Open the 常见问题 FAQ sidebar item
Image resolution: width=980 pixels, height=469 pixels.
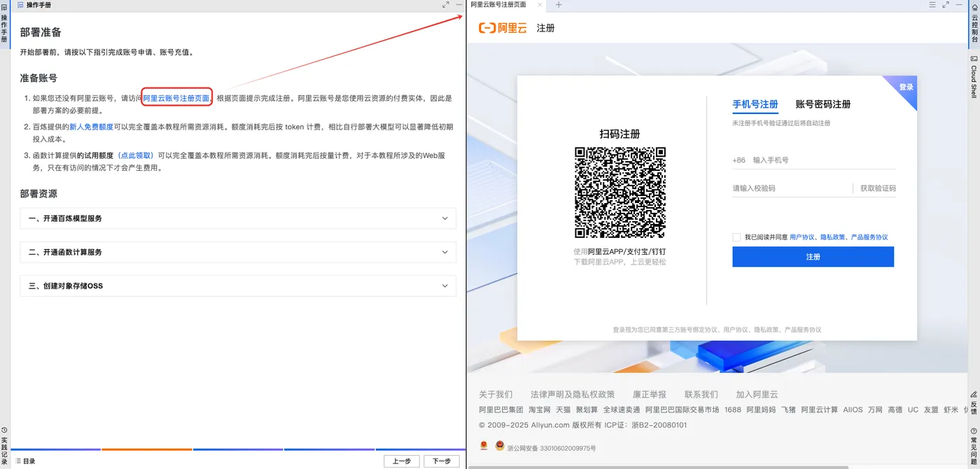coord(974,446)
